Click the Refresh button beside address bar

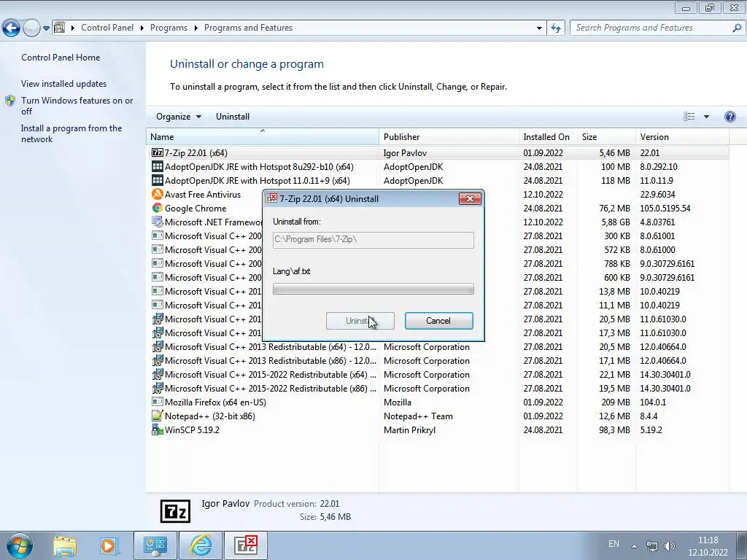555,28
